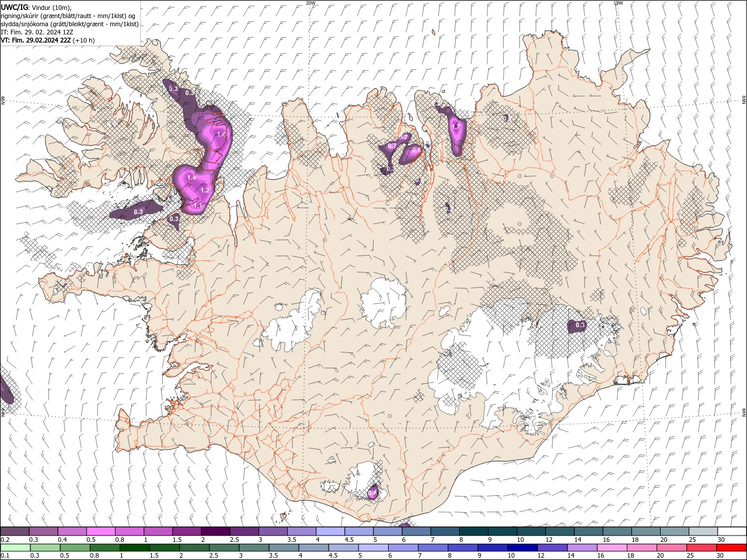The image size is (747, 560).
Task: Pick the deep blue lower swatch starting at 10
Action: click(522, 548)
